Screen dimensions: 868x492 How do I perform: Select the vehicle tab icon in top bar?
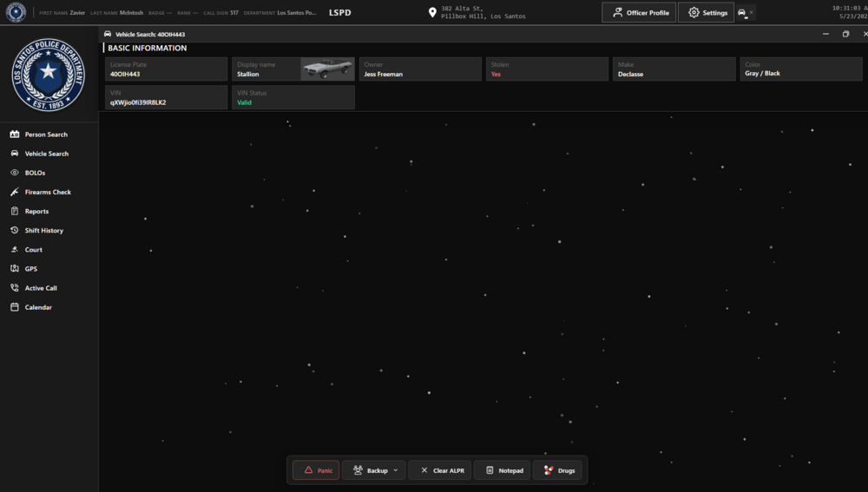[742, 12]
